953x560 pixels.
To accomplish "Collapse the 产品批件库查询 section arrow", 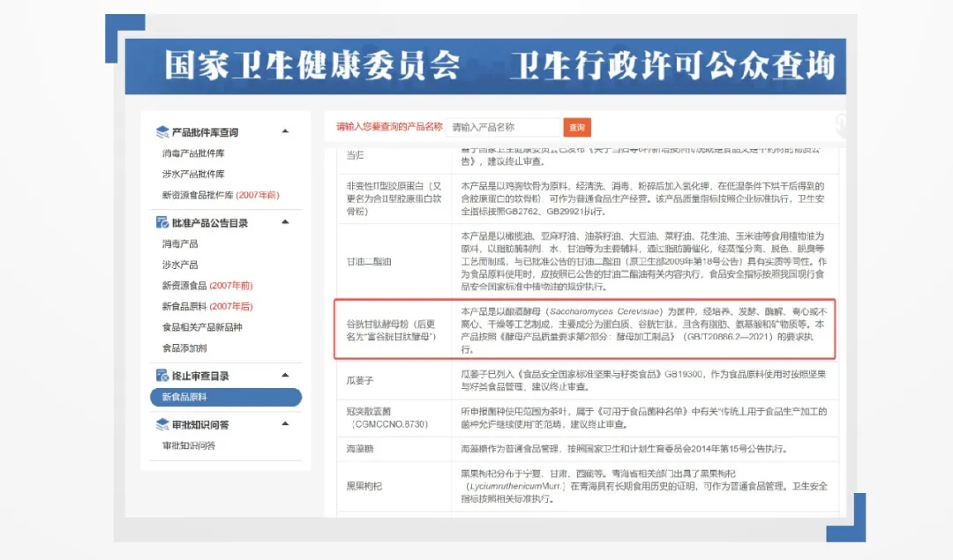I will pos(285,131).
